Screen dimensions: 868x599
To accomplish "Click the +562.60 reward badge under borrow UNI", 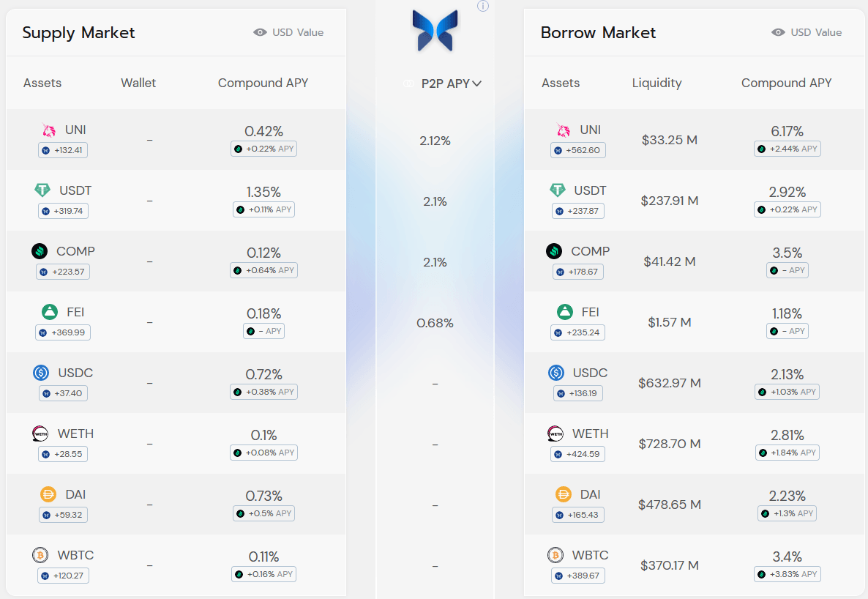I will 578,150.
